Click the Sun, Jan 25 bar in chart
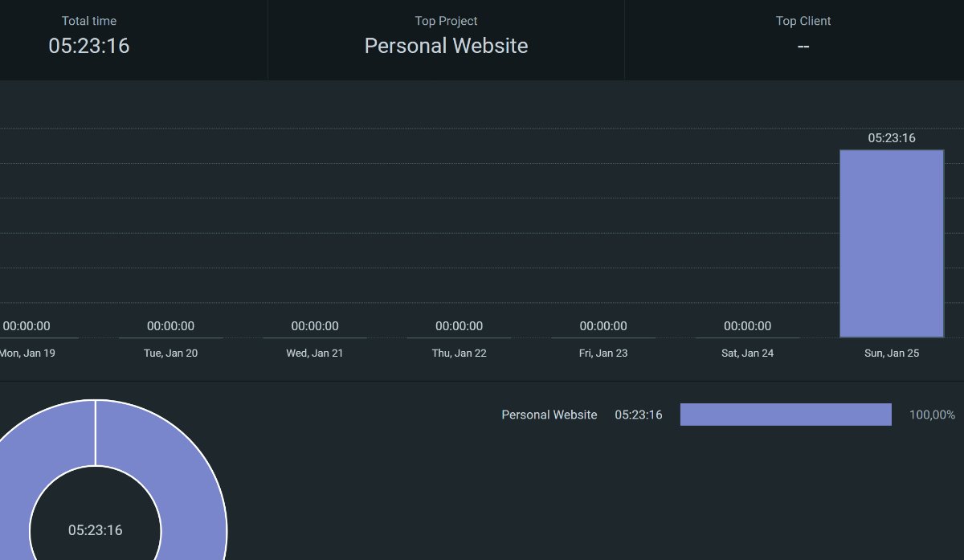 coord(891,243)
